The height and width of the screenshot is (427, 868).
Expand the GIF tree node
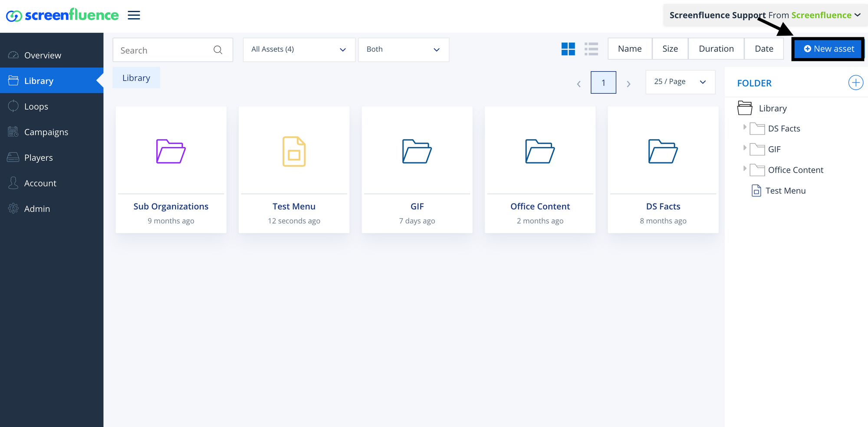pyautogui.click(x=744, y=148)
